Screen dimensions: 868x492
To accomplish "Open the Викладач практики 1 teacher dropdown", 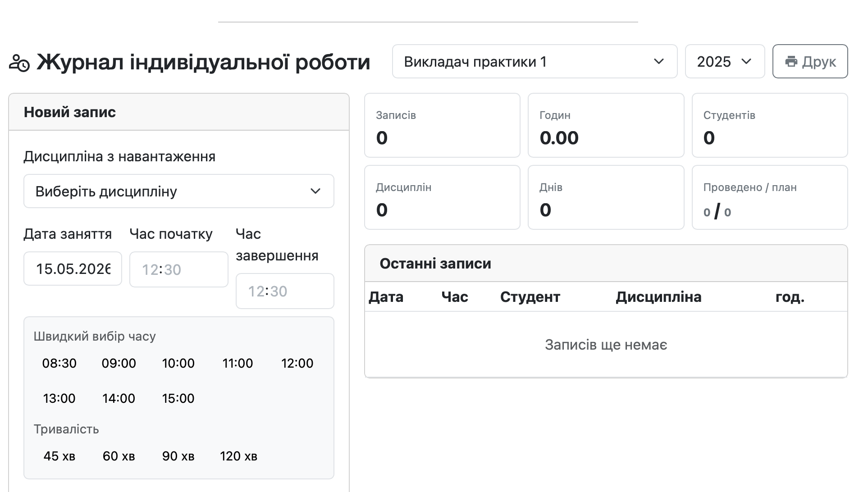I will pyautogui.click(x=535, y=61).
